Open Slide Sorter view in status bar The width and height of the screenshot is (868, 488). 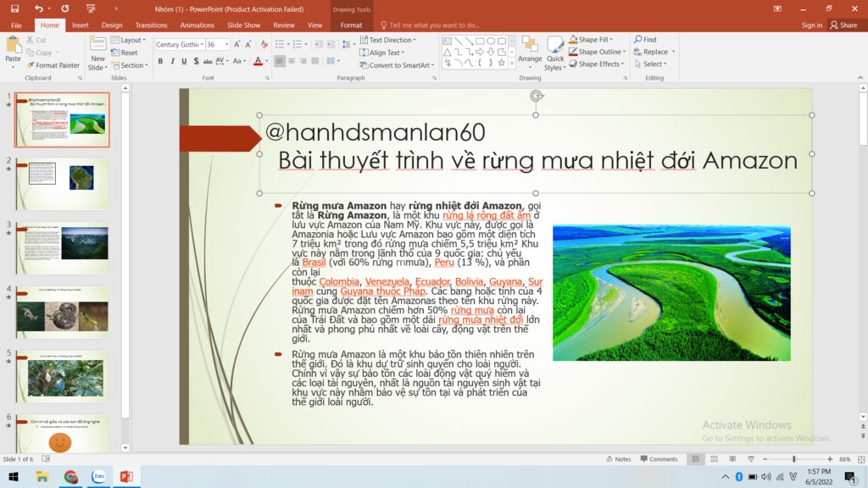[x=713, y=459]
